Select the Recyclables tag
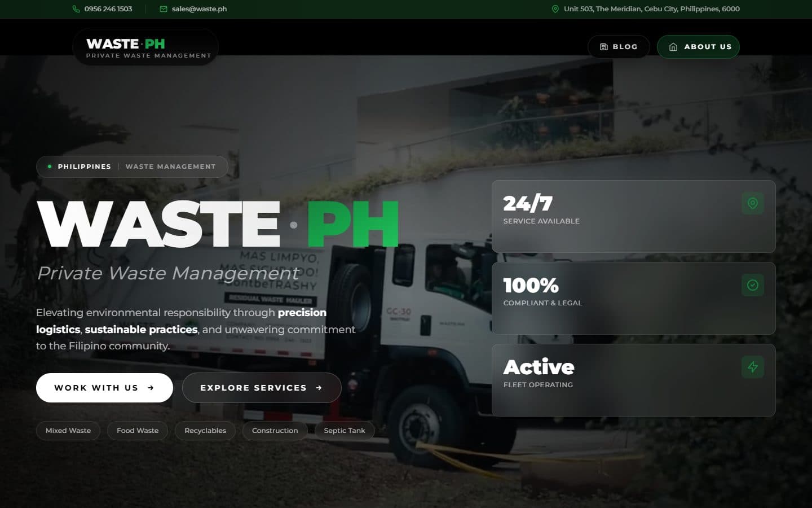 tap(205, 431)
